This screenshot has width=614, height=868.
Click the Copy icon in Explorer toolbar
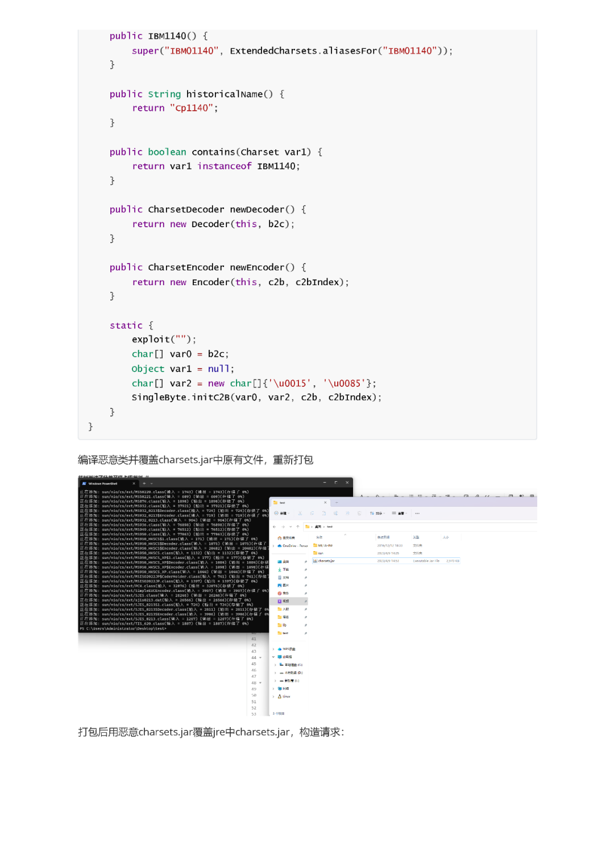click(x=312, y=514)
